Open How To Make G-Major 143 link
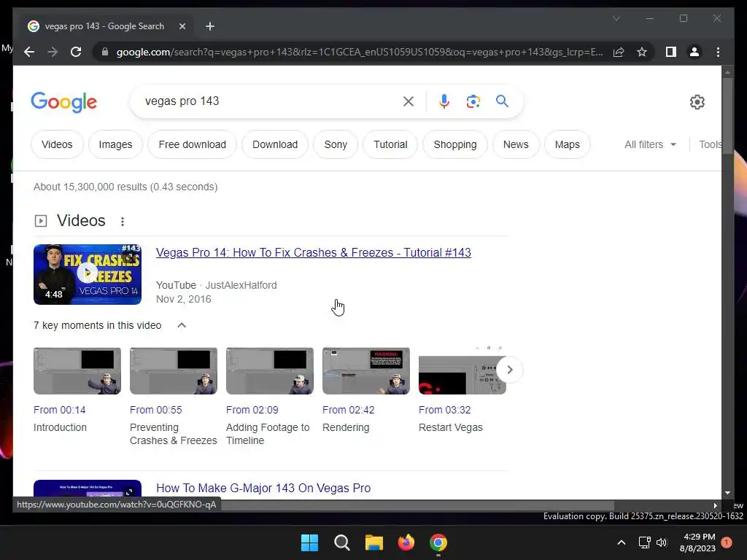This screenshot has width=747, height=560. click(263, 488)
